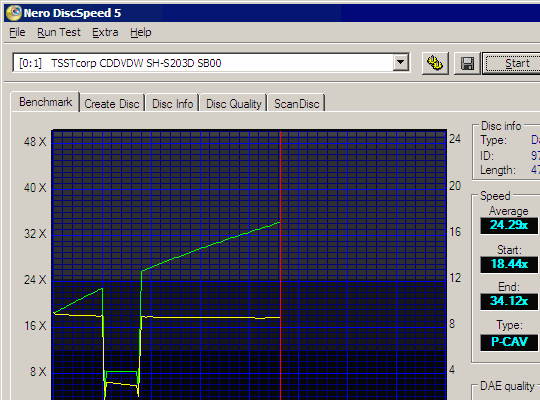Click the Average speed value 24.29x
This screenshot has width=540, height=400.
[x=509, y=225]
